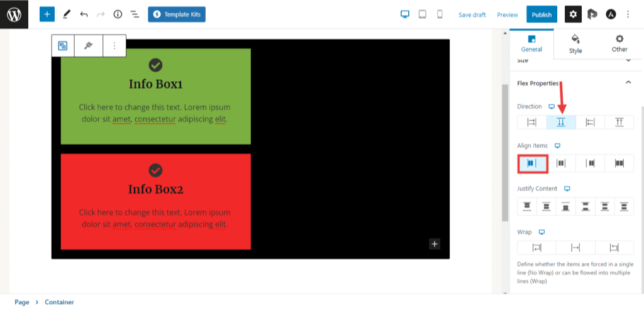Viewport: 644px width, 310px height.
Task: Open the three-dot options menu in top bar
Action: (628, 14)
